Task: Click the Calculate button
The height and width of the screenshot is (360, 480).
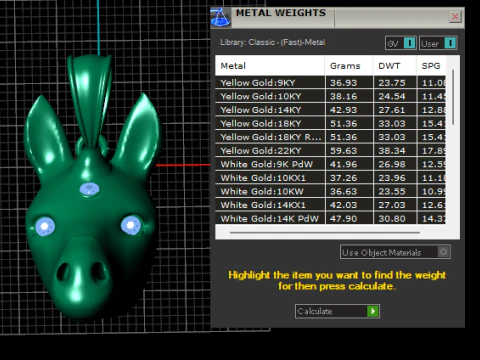Action: coord(337,311)
